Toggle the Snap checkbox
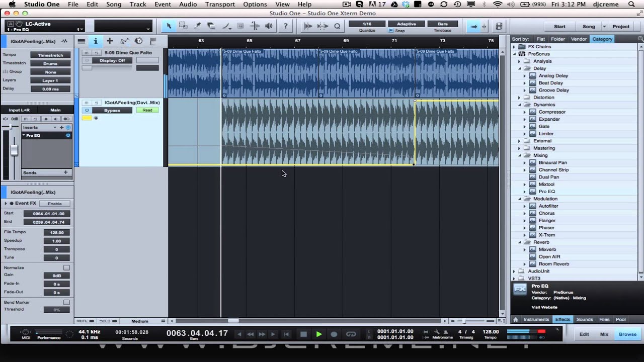644x362 pixels. pyautogui.click(x=391, y=31)
